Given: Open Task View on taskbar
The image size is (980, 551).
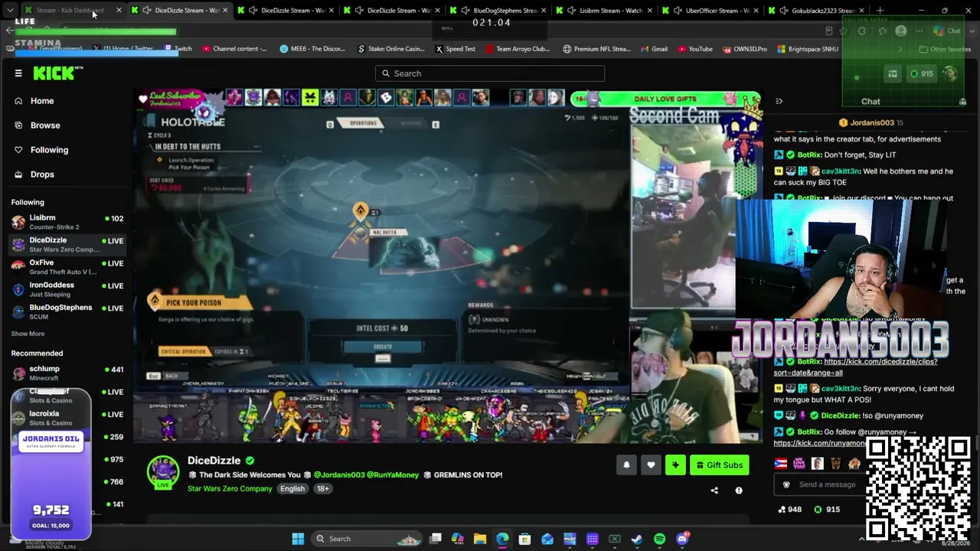Looking at the screenshot, I should tap(435, 539).
